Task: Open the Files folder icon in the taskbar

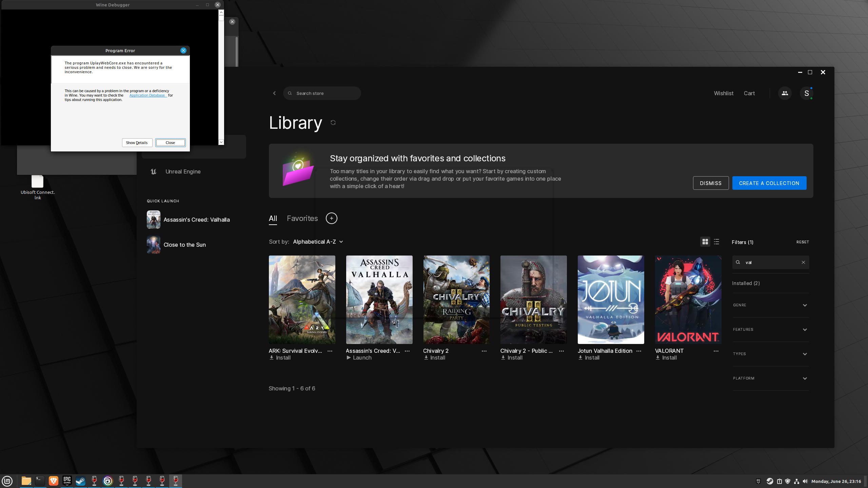Action: click(x=26, y=481)
